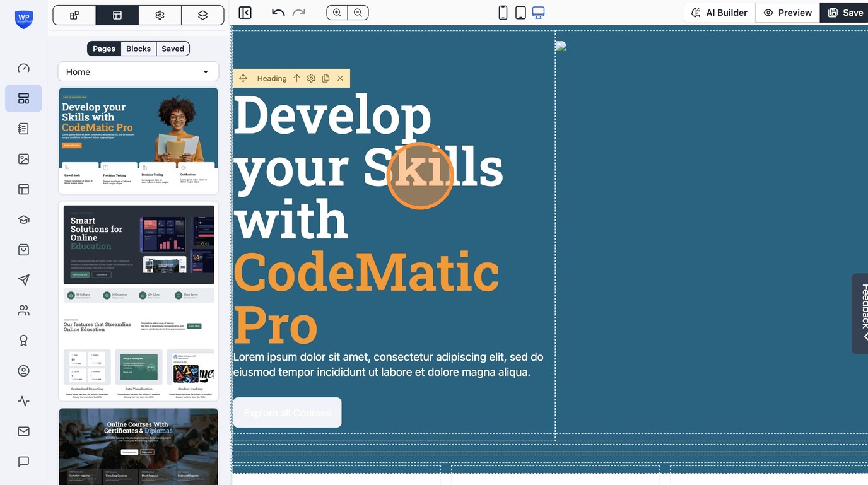Switch to the layers panel tab
This screenshot has height=485, width=868.
pos(202,15)
